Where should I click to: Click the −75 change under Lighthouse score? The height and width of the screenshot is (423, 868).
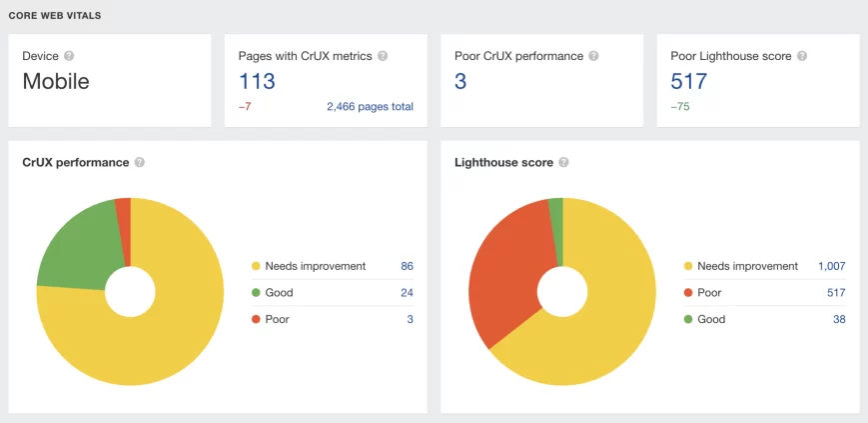(x=680, y=107)
